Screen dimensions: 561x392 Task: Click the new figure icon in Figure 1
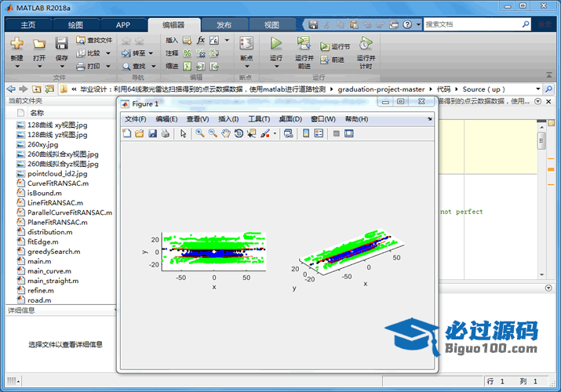[126, 133]
